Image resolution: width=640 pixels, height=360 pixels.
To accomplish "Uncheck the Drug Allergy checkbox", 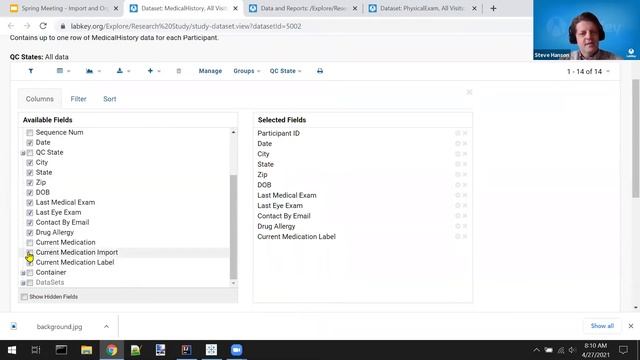I will (x=30, y=233).
